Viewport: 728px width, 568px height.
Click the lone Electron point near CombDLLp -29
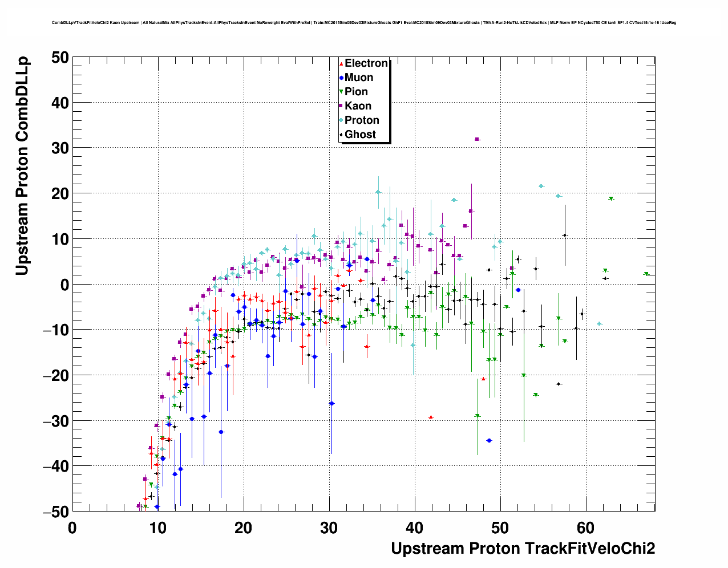click(431, 417)
